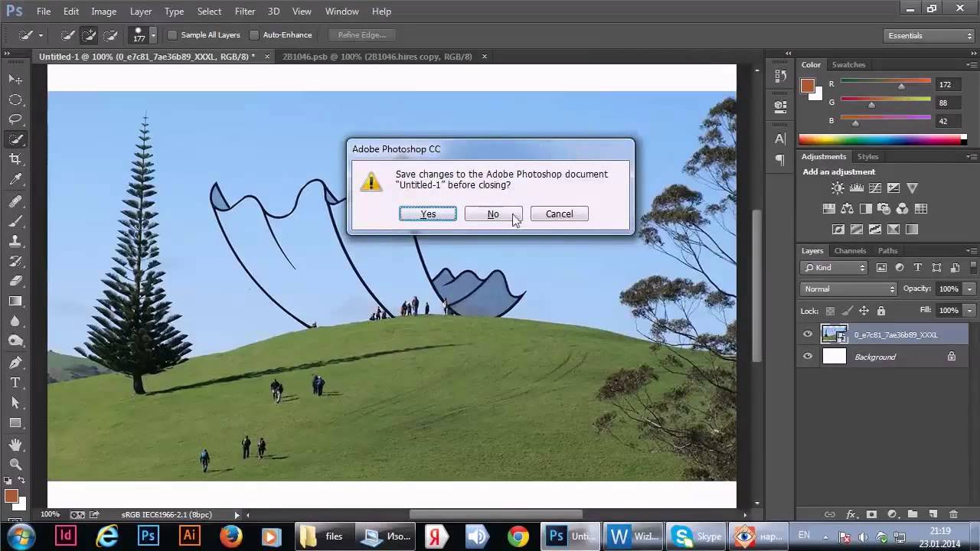Select the Elliptical Marquee tool
The width and height of the screenshot is (980, 551).
coord(15,99)
